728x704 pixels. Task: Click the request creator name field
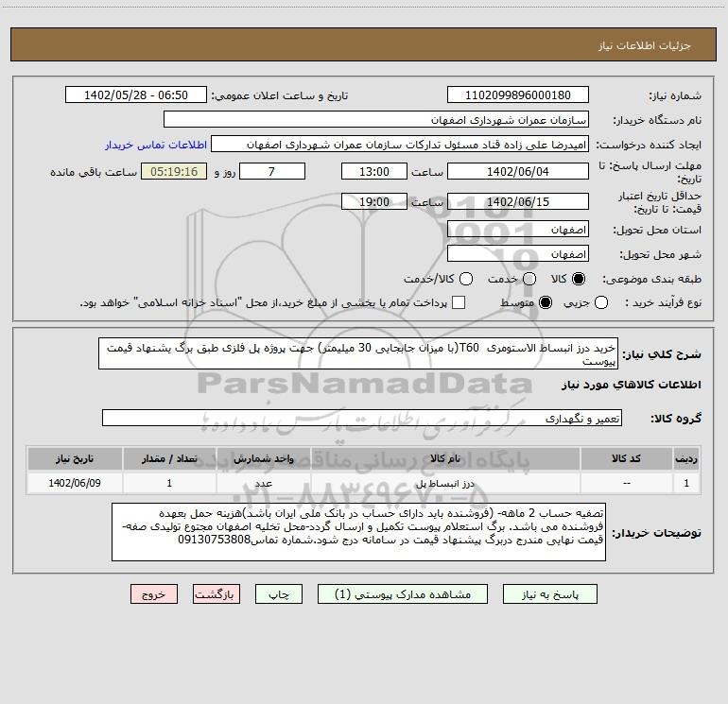[x=400, y=145]
